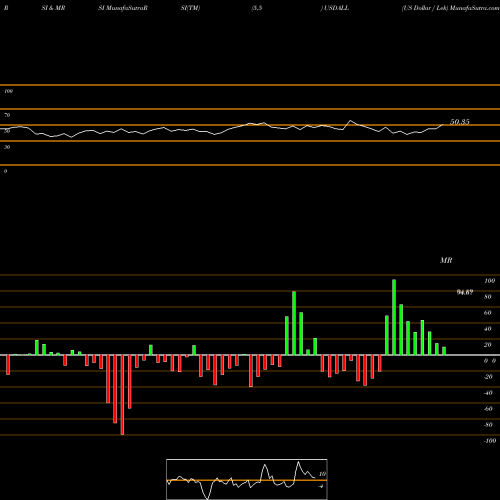This screenshot has width=500, height=500.
Task: Click the longest red MR histogram bar
Action: point(122,395)
